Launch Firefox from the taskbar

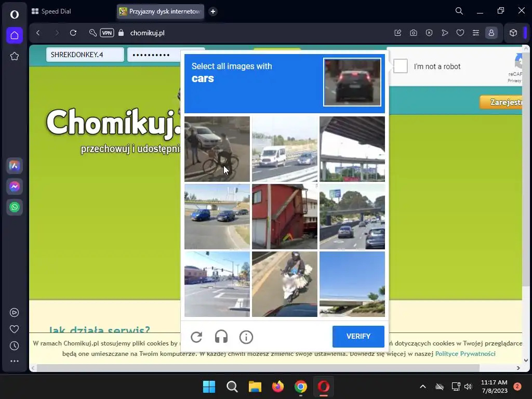pos(278,387)
